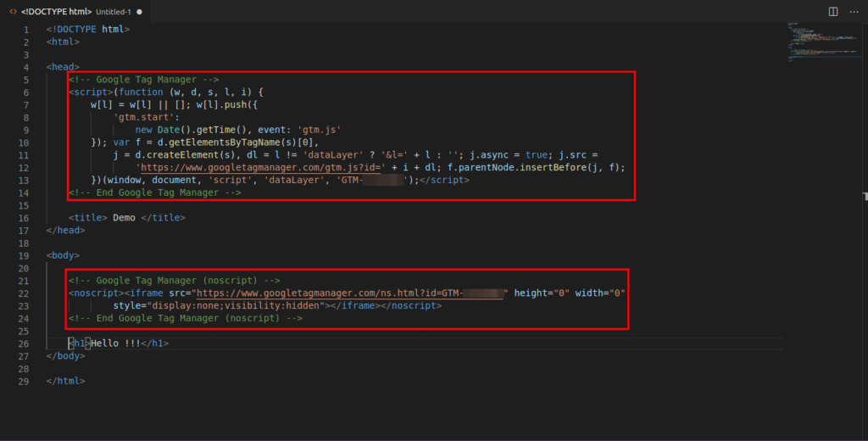Open the More Actions ellipsis menu
Image resolution: width=868 pixels, height=441 pixels.
(854, 12)
